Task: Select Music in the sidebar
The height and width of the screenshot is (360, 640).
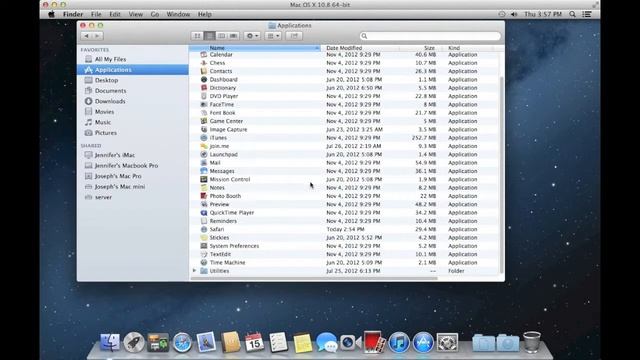Action: point(133,122)
